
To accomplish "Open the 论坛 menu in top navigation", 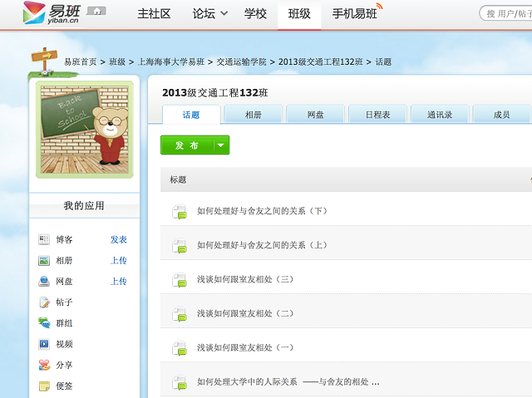I will 208,14.
